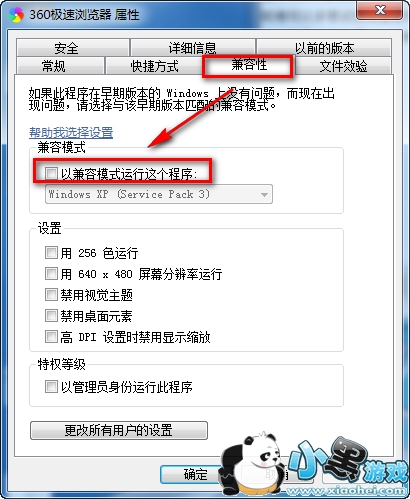Select the 以前的版本 tab

coord(324,48)
